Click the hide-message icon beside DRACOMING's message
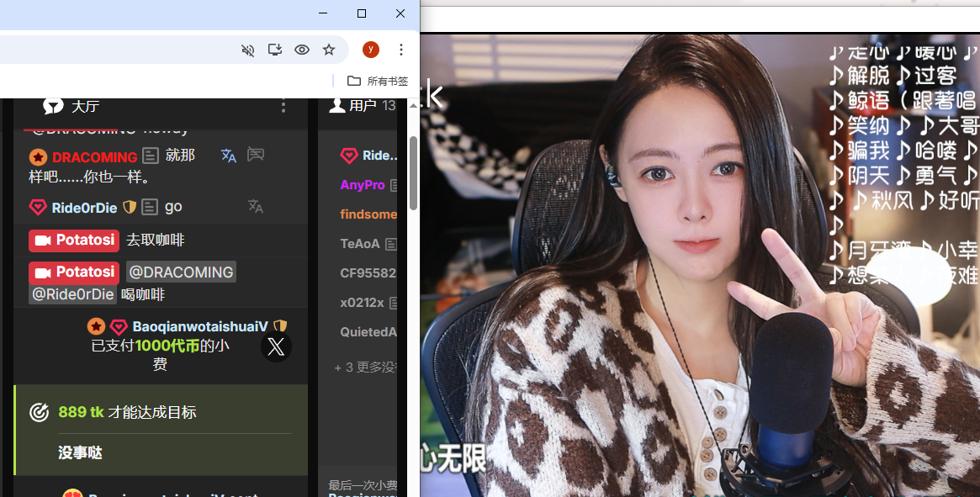 (256, 156)
